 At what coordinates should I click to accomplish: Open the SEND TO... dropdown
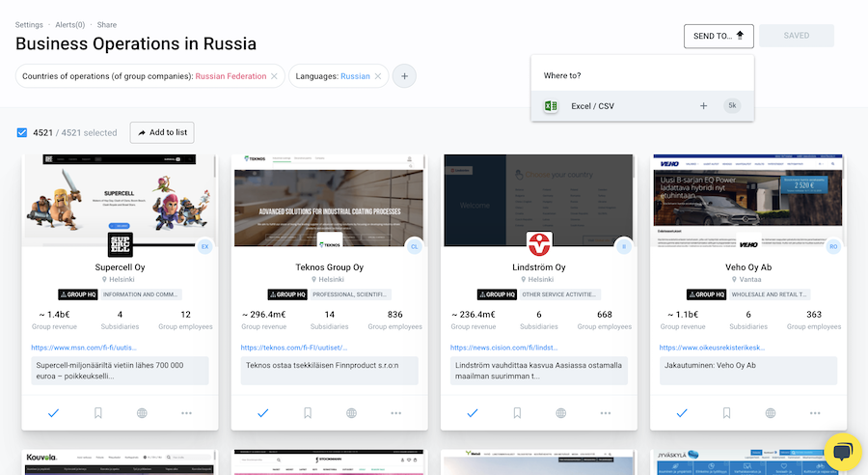click(x=719, y=36)
